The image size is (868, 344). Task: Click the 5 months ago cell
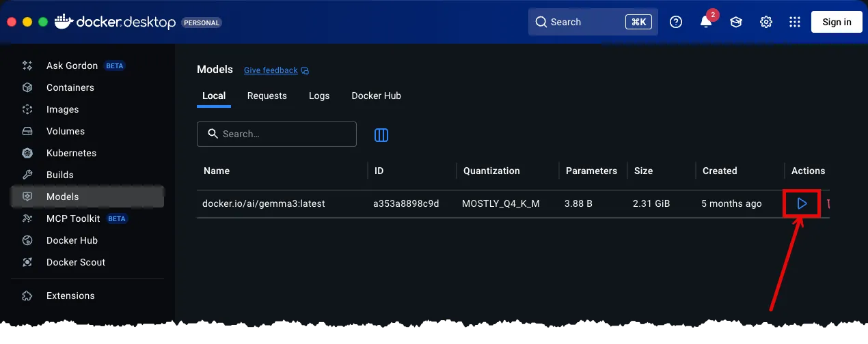click(731, 203)
